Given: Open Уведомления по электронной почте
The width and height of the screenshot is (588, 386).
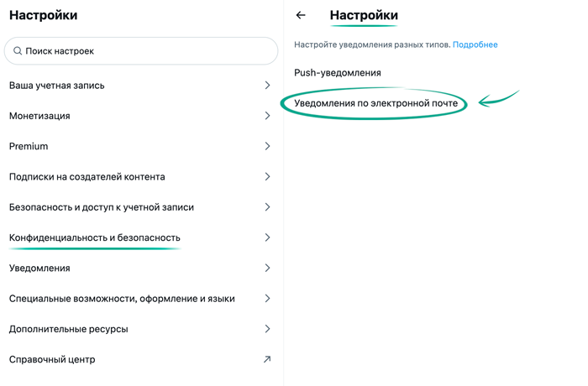Looking at the screenshot, I should pos(375,103).
